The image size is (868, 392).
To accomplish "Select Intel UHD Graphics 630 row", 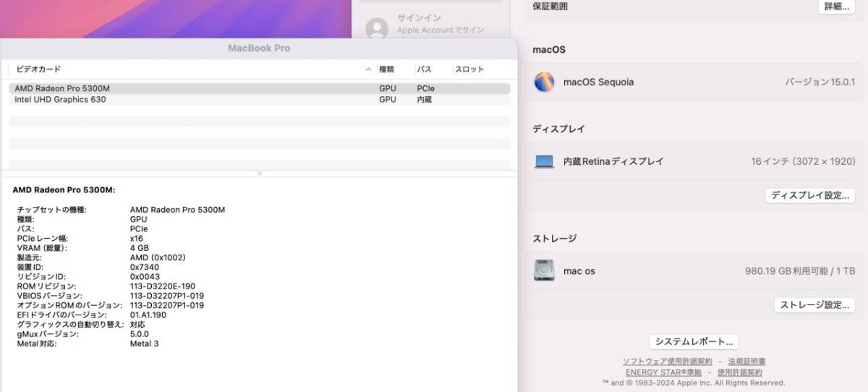I will click(x=259, y=100).
